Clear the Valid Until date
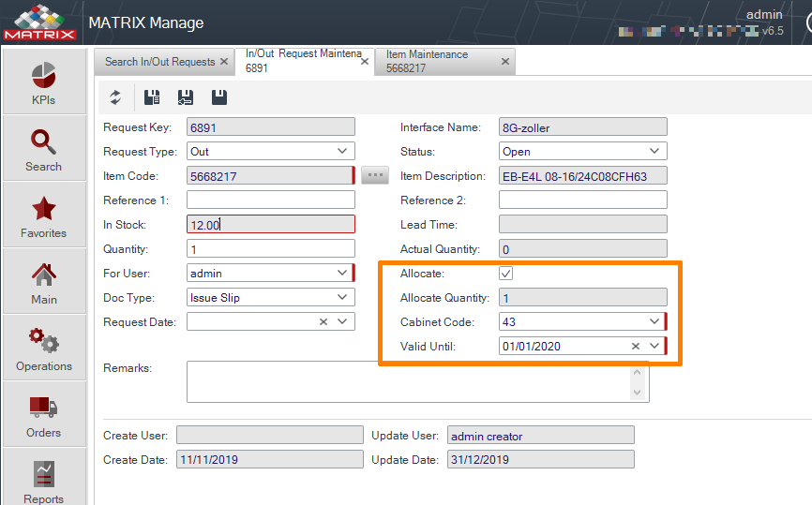Viewport: 812px width, 505px height. (x=636, y=346)
